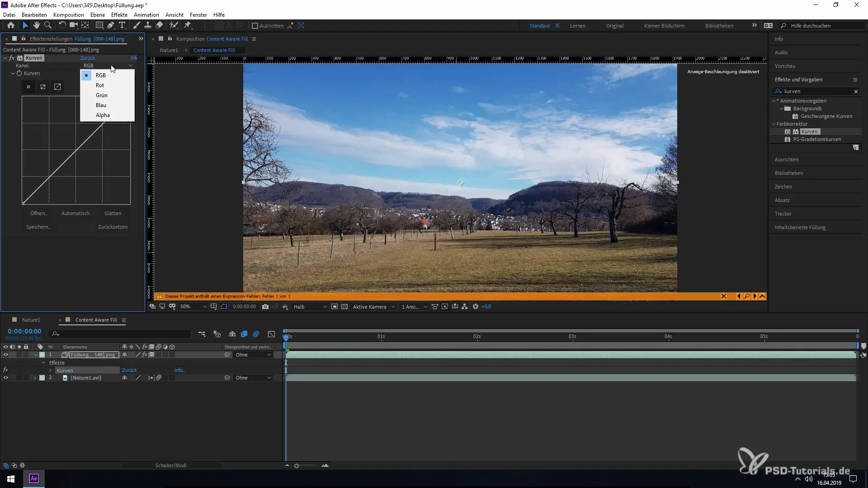The image size is (868, 488).
Task: Select the Puppet Pin tool
Action: [x=188, y=25]
